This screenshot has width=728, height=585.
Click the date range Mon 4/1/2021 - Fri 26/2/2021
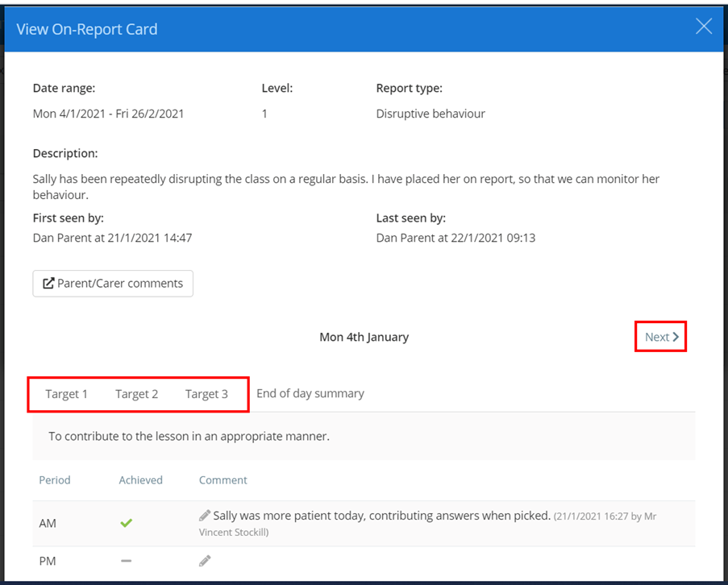pos(108,114)
